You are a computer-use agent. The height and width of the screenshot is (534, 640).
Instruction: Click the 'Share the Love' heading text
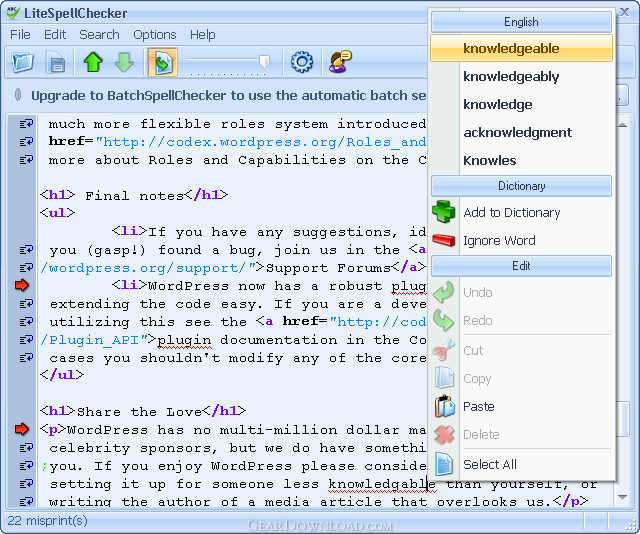139,412
